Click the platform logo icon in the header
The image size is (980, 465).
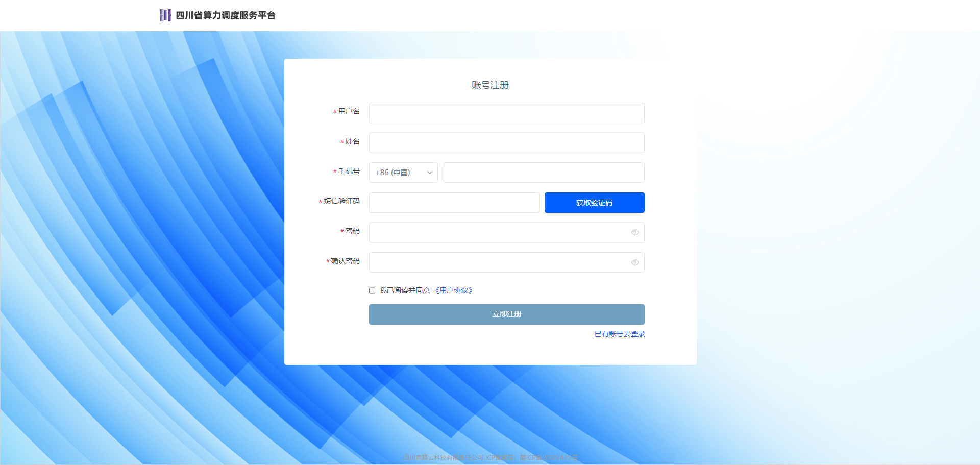click(165, 15)
